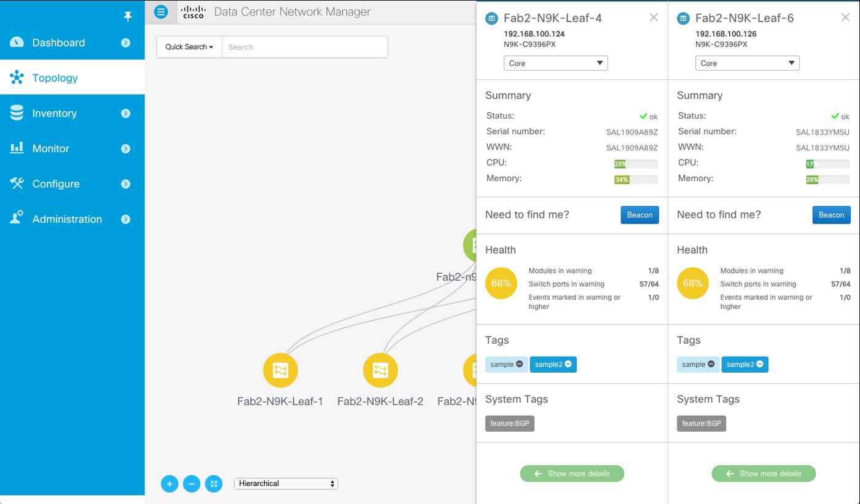Viewport: 860px width, 504px height.
Task: Close the Fab2-N9K-Leaf-4 panel
Action: 654,18
